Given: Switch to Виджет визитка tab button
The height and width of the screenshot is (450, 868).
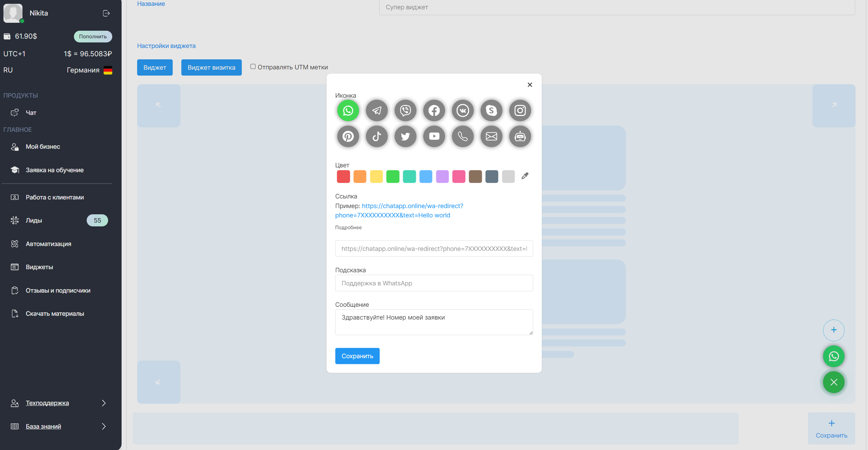Looking at the screenshot, I should click(x=211, y=68).
